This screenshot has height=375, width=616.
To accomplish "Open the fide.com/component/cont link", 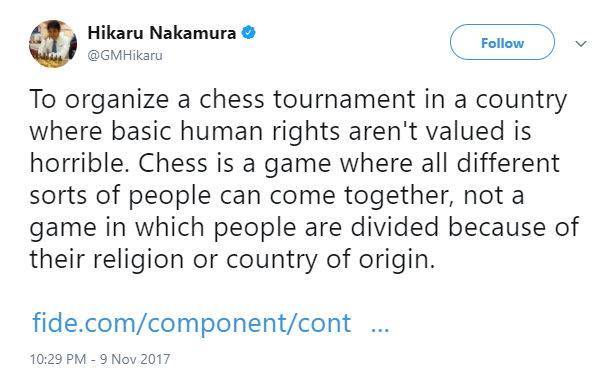I will coord(192,323).
